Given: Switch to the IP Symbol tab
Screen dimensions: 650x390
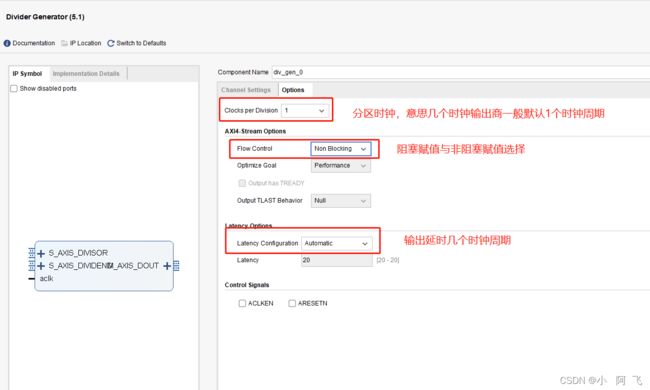Looking at the screenshot, I should coord(27,74).
